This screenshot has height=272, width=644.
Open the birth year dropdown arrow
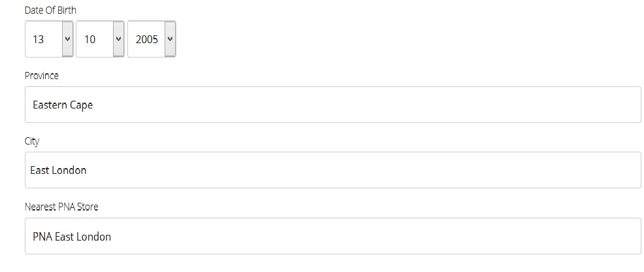[170, 39]
